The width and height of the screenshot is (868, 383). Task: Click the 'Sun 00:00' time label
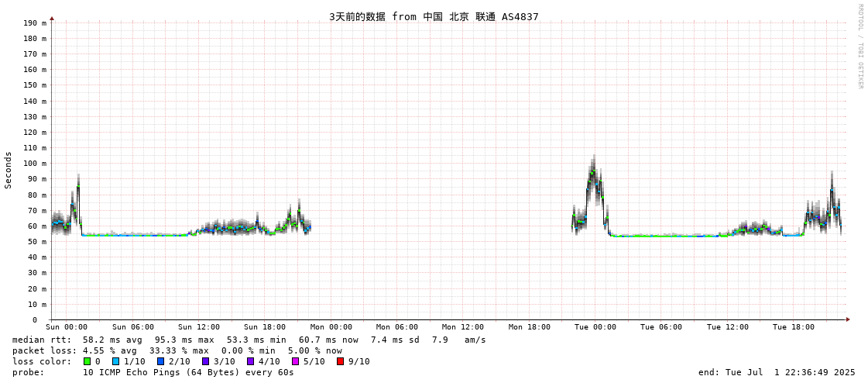(x=67, y=327)
